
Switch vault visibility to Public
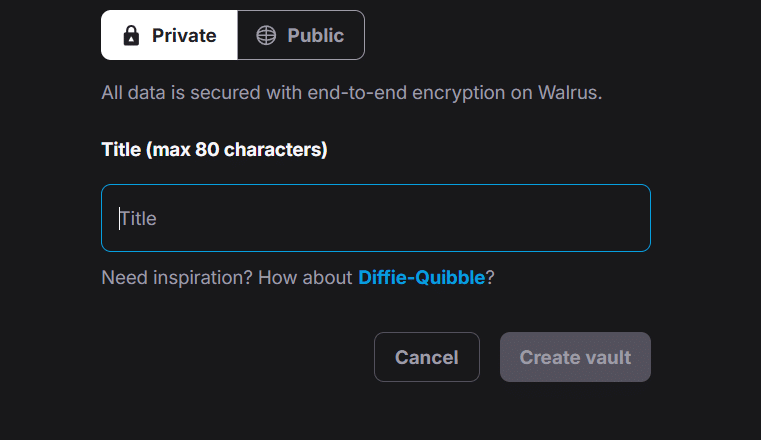click(x=301, y=35)
